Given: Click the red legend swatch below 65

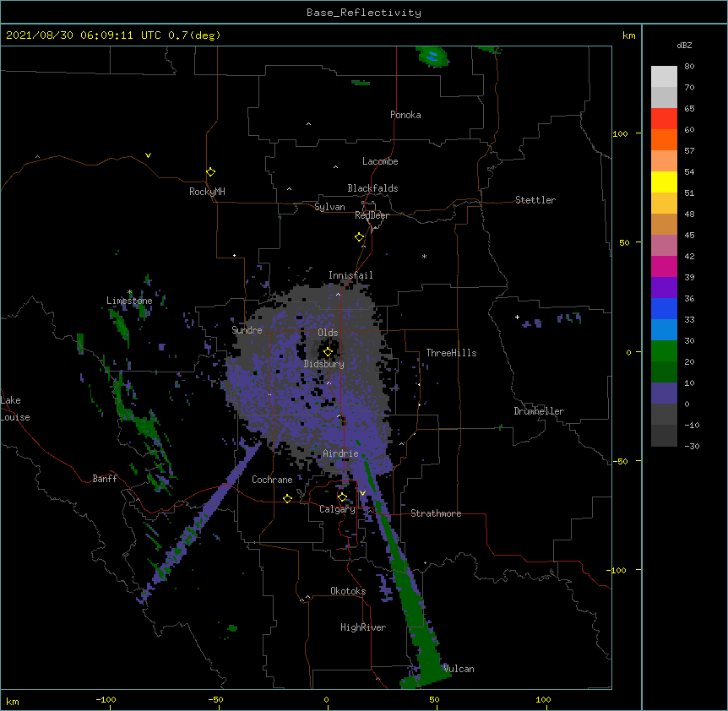Looking at the screenshot, I should [664, 118].
